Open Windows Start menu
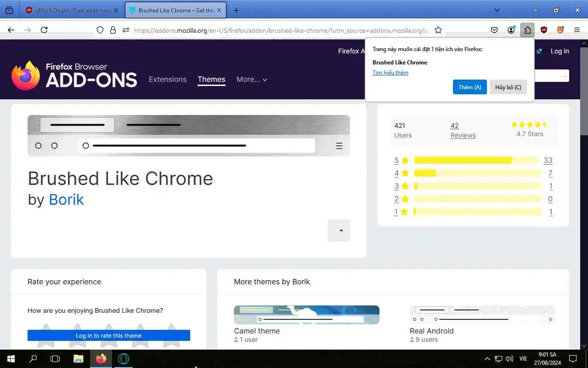The height and width of the screenshot is (368, 588). point(11,359)
